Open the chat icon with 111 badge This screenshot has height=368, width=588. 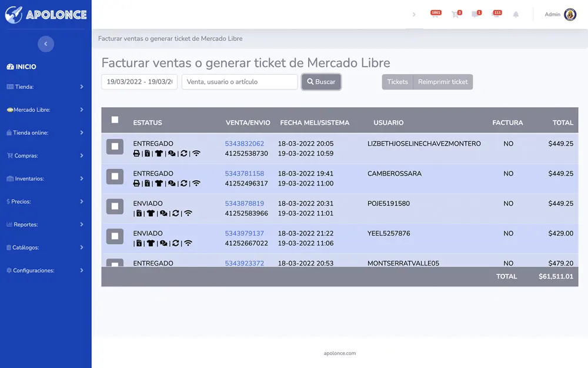(496, 14)
